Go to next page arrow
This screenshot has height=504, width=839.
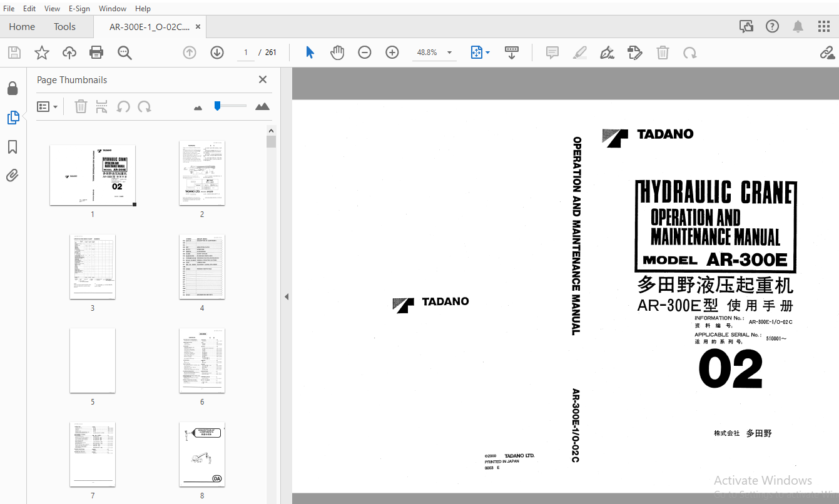tap(217, 53)
